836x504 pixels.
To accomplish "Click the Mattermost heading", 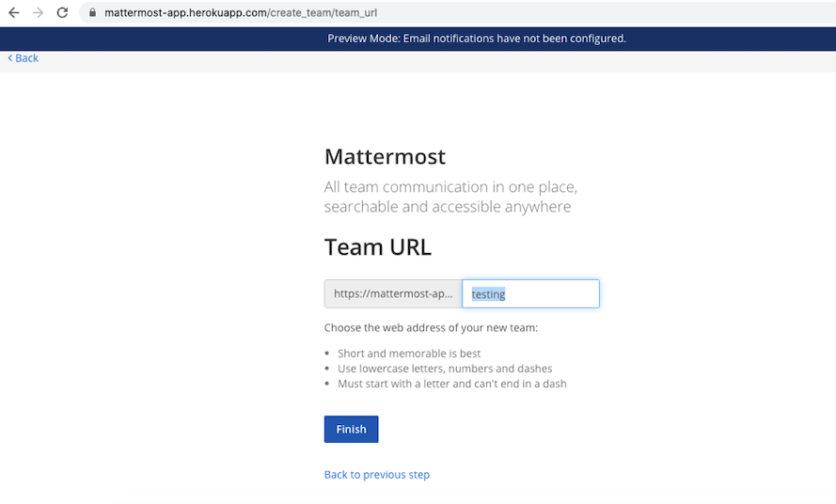I will click(x=385, y=157).
